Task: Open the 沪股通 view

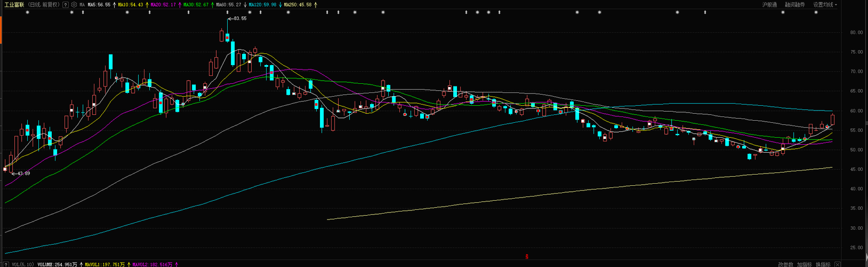Action: point(769,4)
